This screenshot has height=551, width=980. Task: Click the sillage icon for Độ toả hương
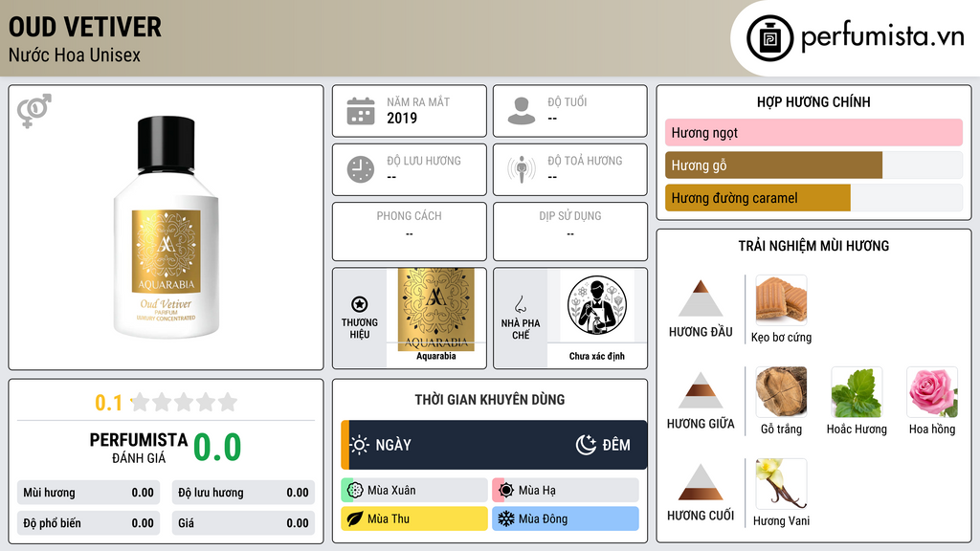[522, 169]
